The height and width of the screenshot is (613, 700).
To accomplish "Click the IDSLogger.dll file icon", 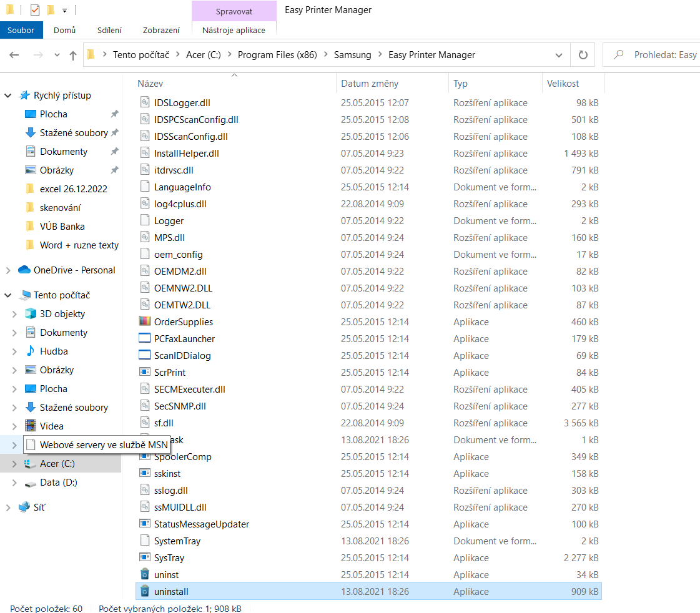I will coord(145,102).
